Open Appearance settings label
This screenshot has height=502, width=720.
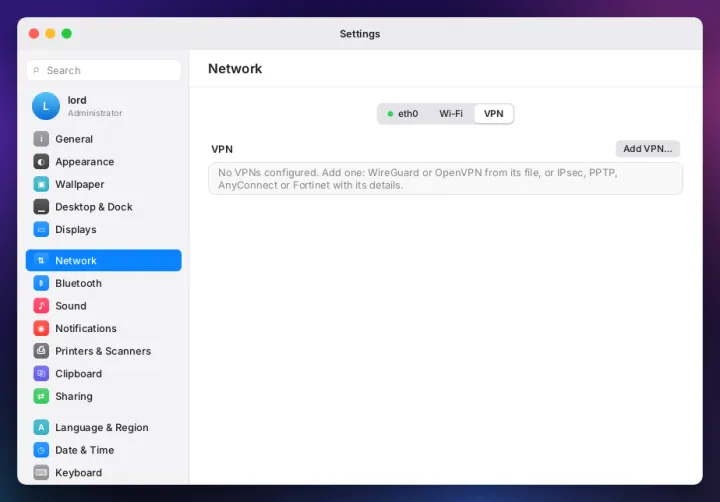tap(84, 162)
